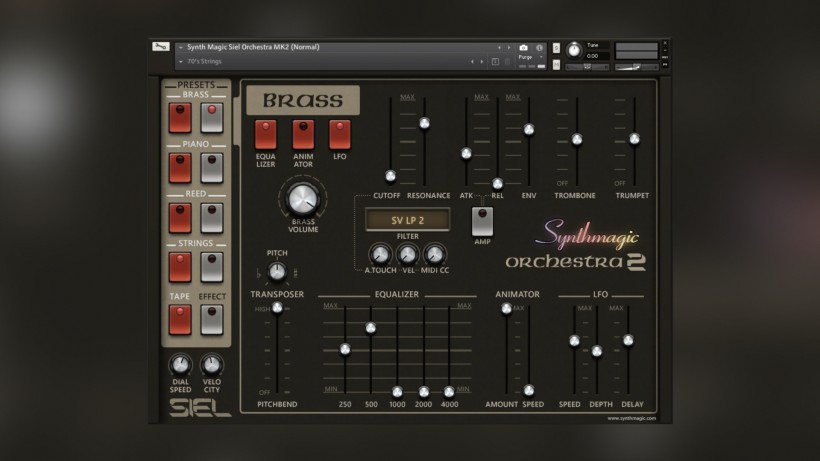Click the A.Touch filter knob
This screenshot has height=461, width=820.
pos(379,254)
